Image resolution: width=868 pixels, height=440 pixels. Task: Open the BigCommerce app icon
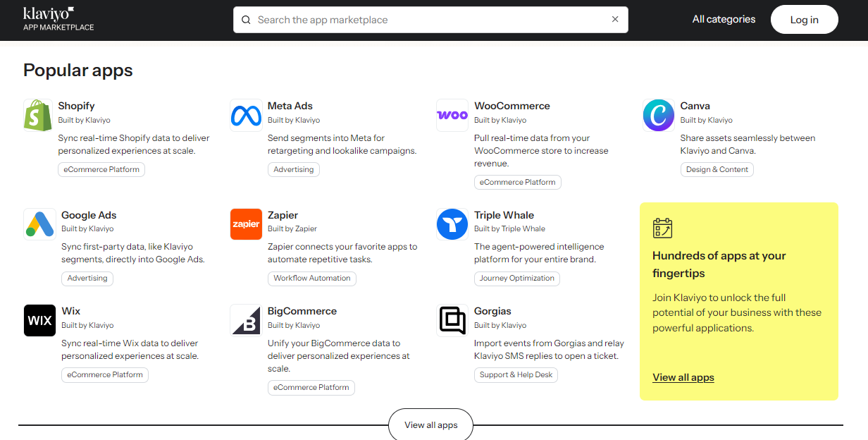246,320
